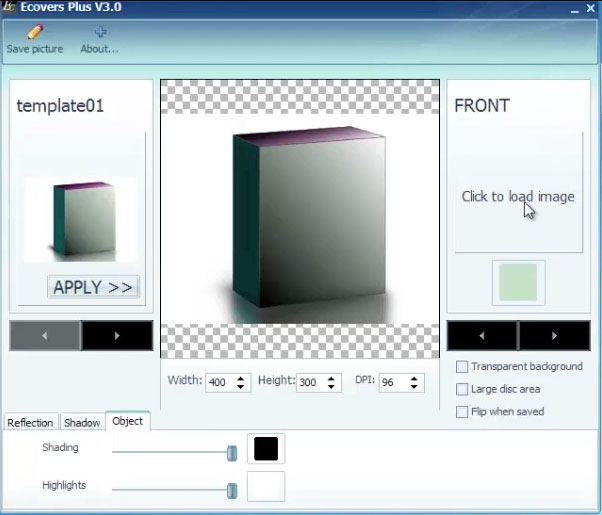Screen dimensions: 602x515
Task: Switch to the Shadow tab
Action: pyautogui.click(x=82, y=422)
